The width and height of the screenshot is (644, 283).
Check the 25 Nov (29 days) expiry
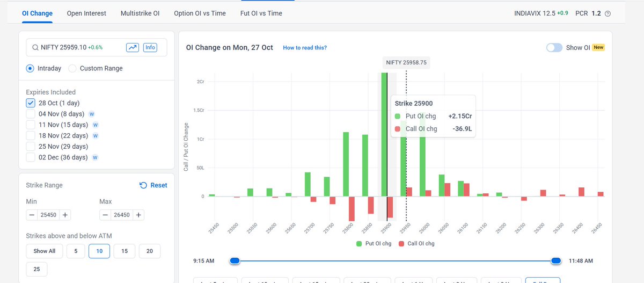pos(31,147)
